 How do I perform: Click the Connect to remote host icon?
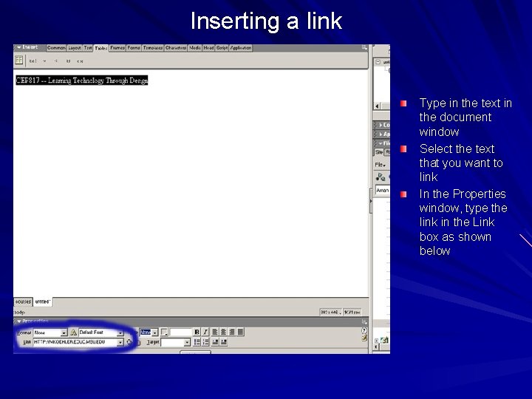tap(381, 177)
